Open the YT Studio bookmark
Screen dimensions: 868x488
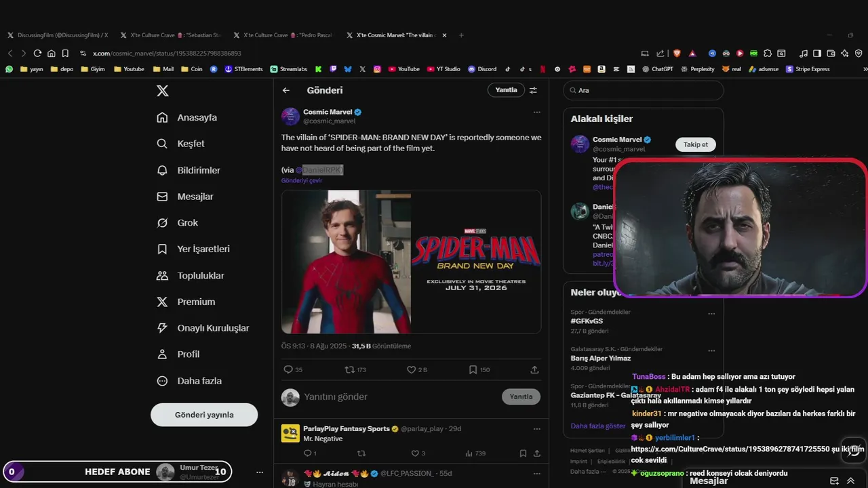click(443, 69)
